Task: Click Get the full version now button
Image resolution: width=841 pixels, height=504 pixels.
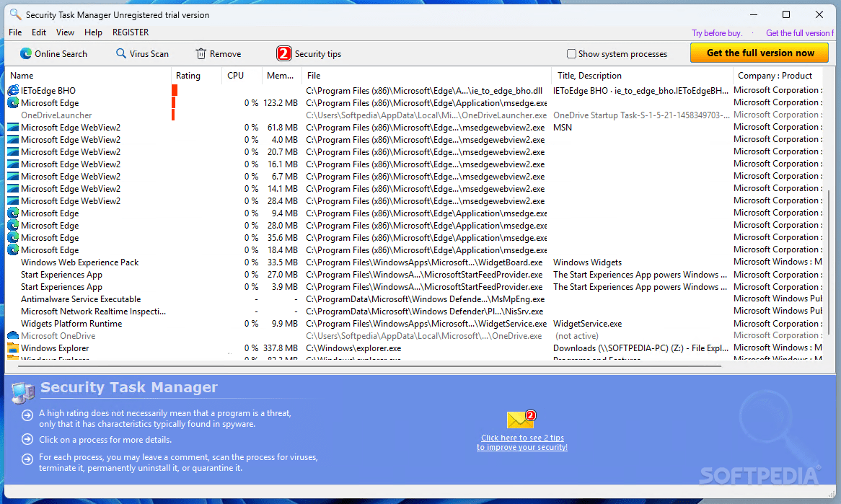Action: [x=759, y=53]
